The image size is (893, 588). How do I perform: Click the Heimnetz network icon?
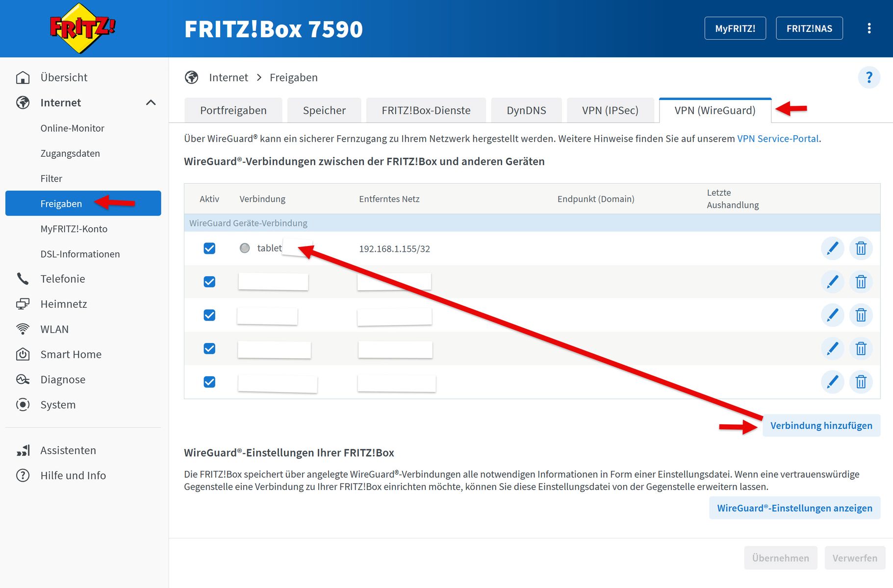pos(23,304)
